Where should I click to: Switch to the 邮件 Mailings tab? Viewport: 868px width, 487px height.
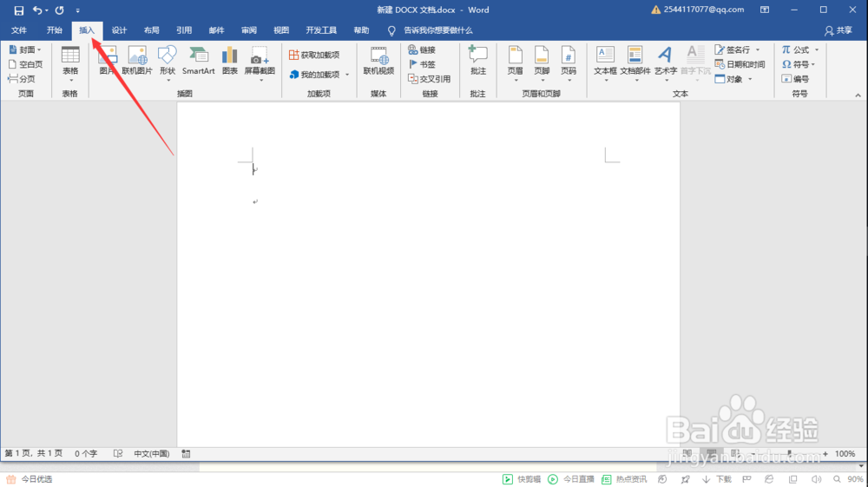pos(216,30)
